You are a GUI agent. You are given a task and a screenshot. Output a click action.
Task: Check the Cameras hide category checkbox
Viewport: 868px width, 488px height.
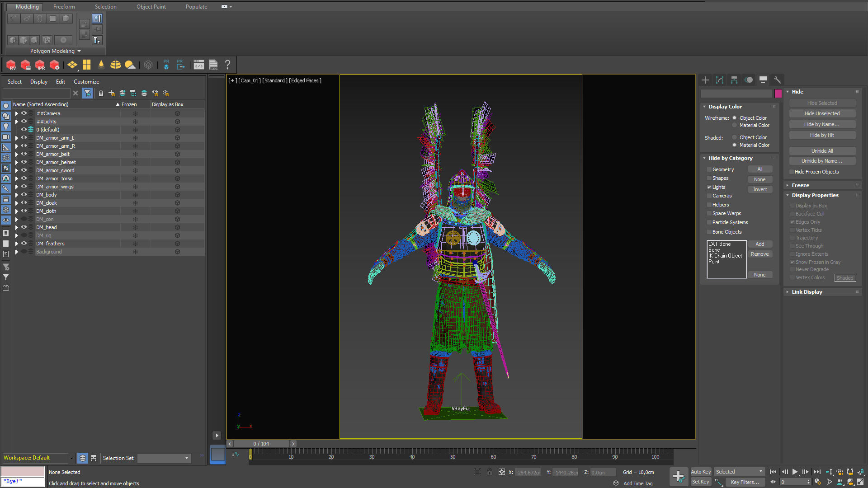(x=709, y=196)
